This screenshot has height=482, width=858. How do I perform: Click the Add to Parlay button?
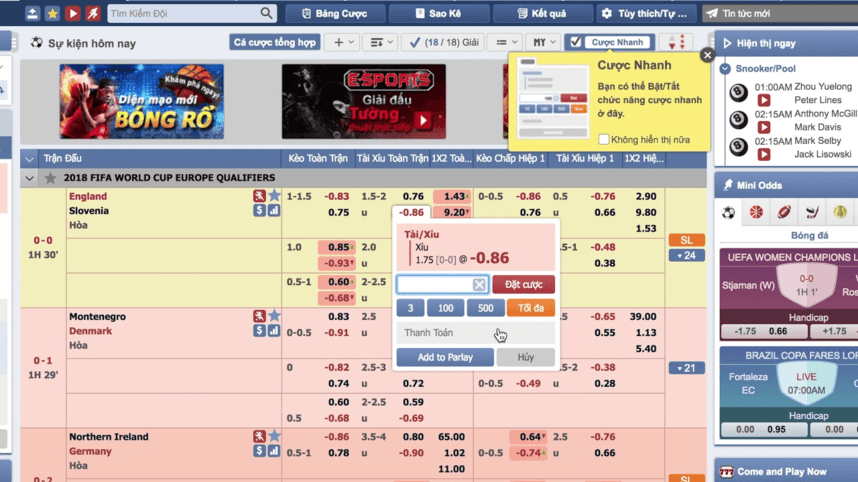[x=445, y=357]
